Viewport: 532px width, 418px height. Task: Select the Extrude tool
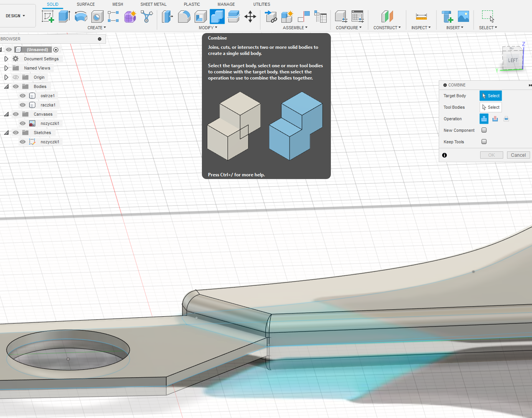64,17
